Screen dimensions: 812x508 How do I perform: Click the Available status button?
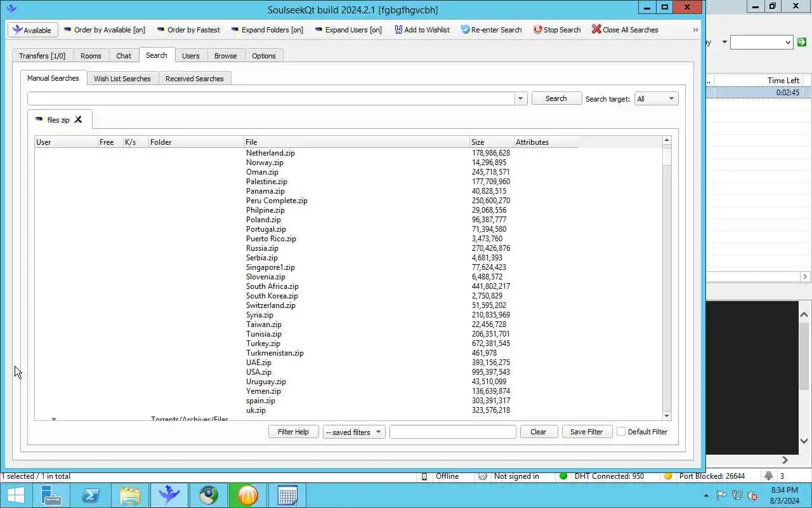click(33, 30)
